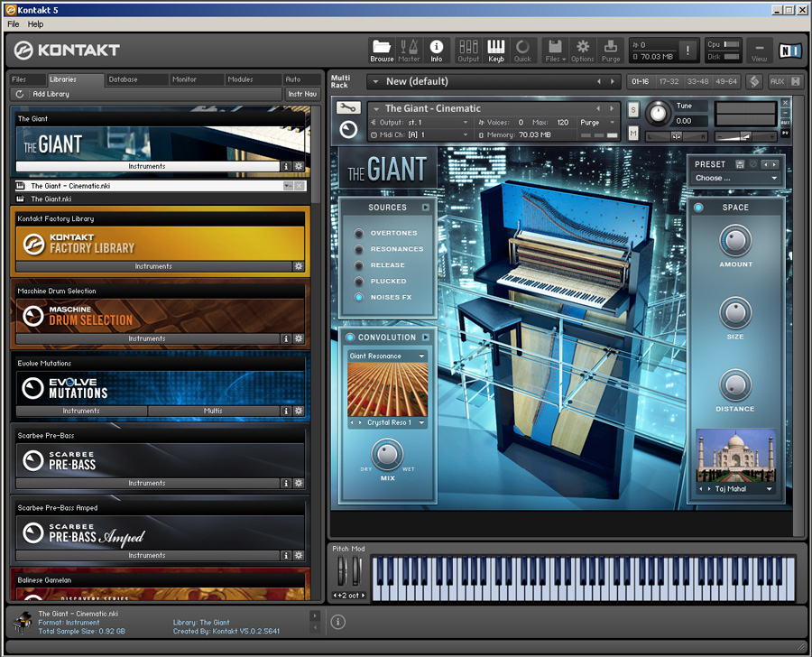Open the Output st. 1 dropdown
Screen dimensions: 812x657
point(420,122)
